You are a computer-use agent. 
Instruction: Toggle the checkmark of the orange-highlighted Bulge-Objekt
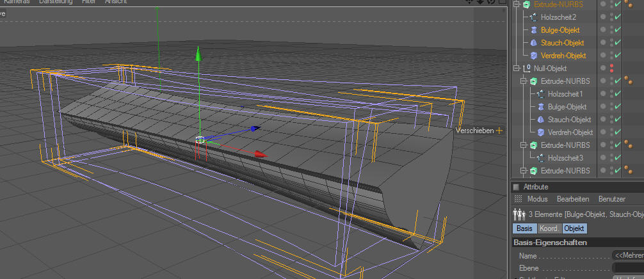point(618,30)
